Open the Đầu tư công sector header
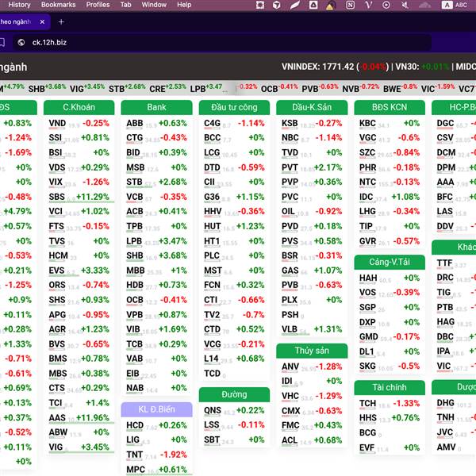 (234, 107)
